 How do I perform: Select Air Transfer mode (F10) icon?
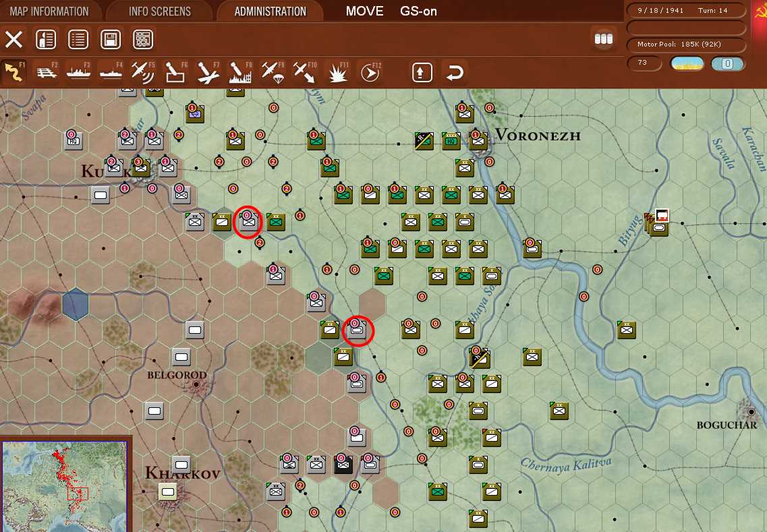[x=305, y=72]
